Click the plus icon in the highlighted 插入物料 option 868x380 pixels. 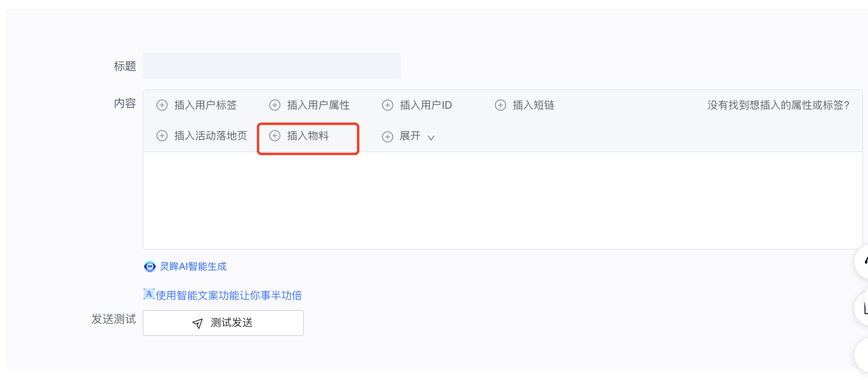[275, 136]
